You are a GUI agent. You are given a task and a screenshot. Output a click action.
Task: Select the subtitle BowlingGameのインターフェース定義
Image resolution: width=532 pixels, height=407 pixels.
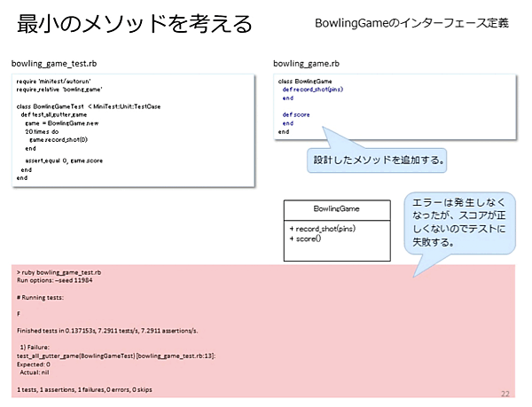tap(411, 23)
